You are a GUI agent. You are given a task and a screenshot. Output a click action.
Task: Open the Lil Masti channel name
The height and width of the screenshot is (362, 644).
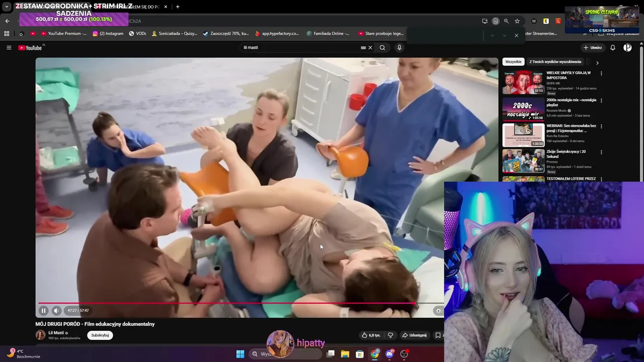[56, 333]
